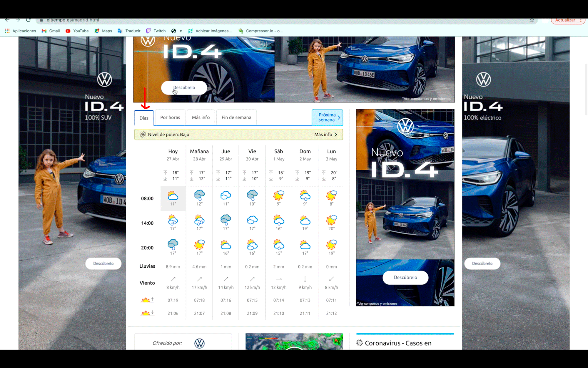This screenshot has height=368, width=588.
Task: Open the Compressor.io bookmark
Action: point(260,31)
